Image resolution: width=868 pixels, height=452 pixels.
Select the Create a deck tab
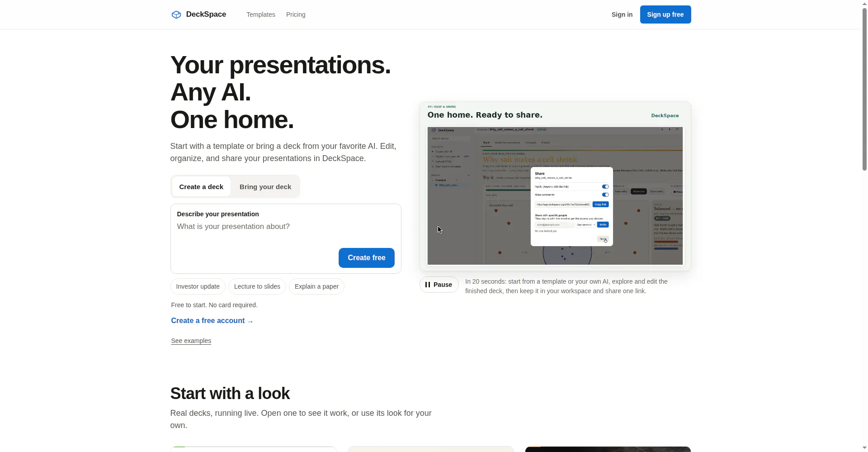[201, 187]
